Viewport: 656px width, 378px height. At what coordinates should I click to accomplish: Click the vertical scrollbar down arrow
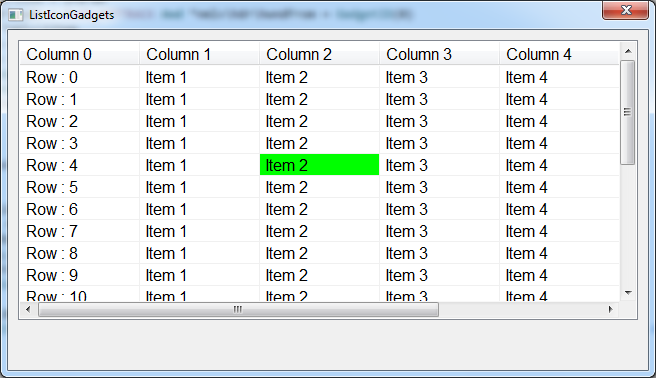coord(628,293)
